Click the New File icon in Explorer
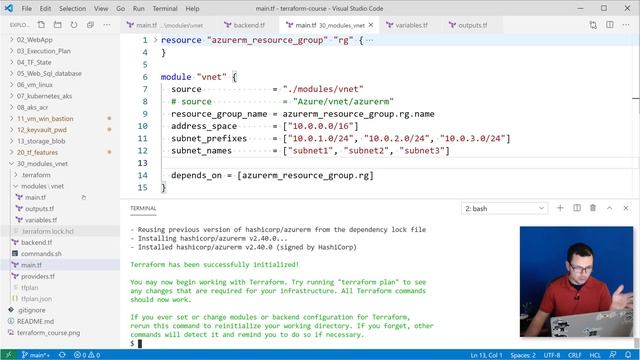 tap(41, 25)
